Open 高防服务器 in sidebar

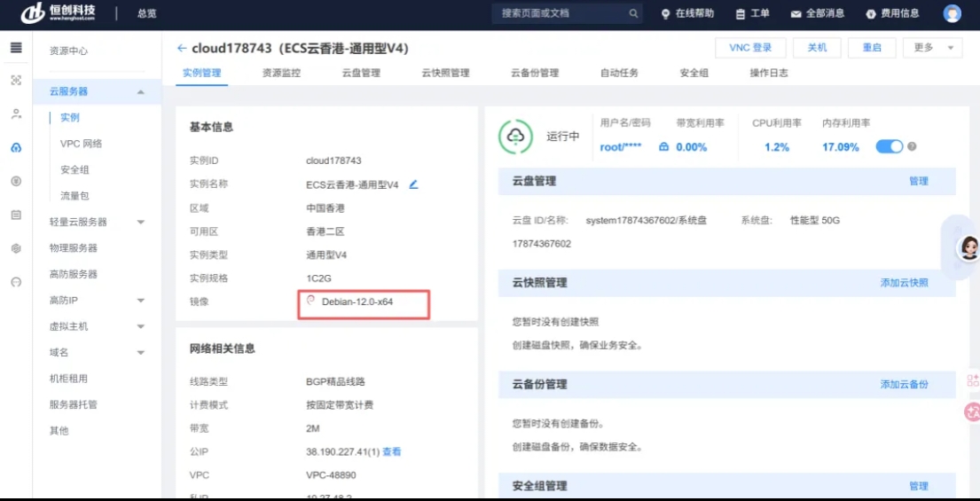point(74,274)
